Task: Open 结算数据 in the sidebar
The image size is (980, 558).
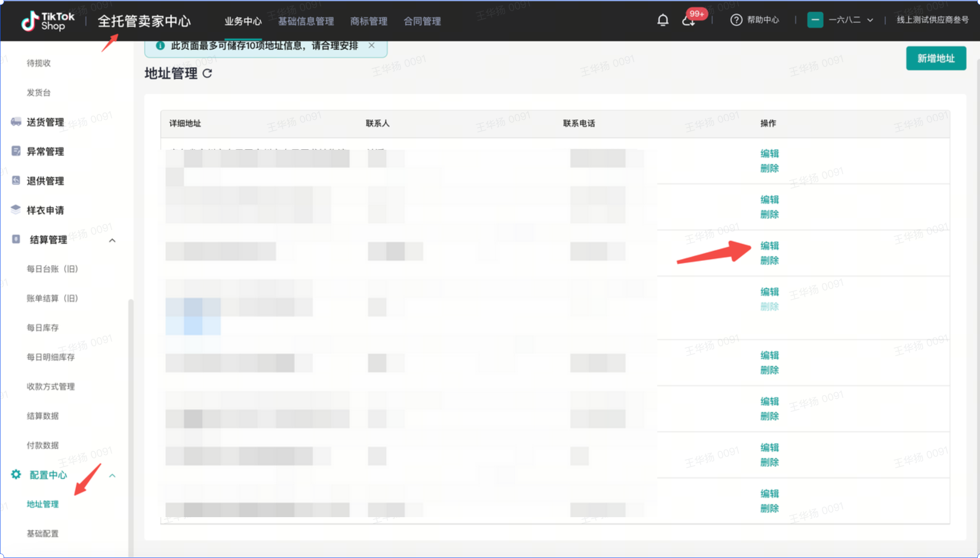Action: [x=43, y=416]
